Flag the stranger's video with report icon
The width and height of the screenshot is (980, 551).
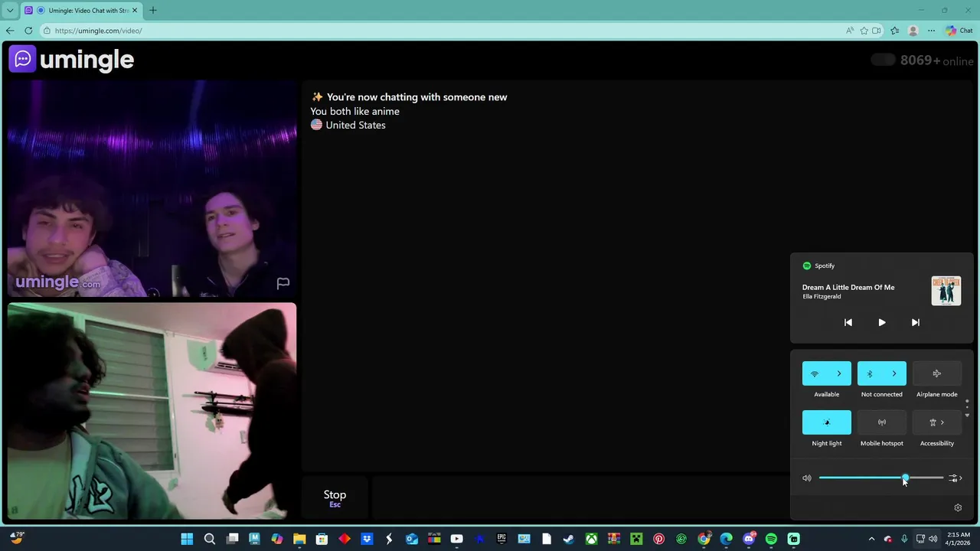283,283
